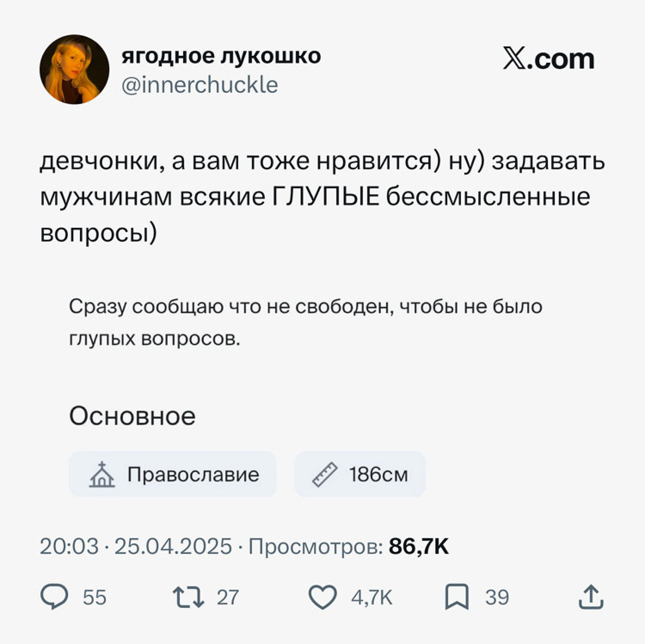Open the profile avatar photo
This screenshot has height=644, width=645.
[74, 69]
